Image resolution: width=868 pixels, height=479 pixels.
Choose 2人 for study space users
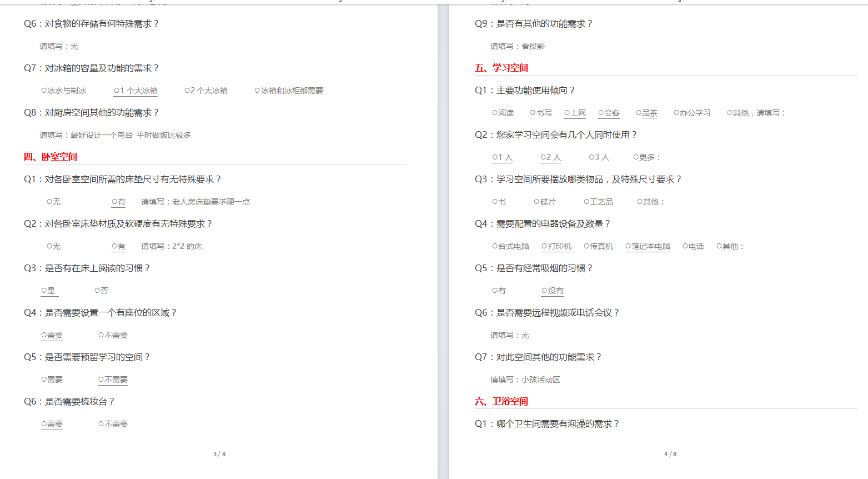pyautogui.click(x=550, y=157)
